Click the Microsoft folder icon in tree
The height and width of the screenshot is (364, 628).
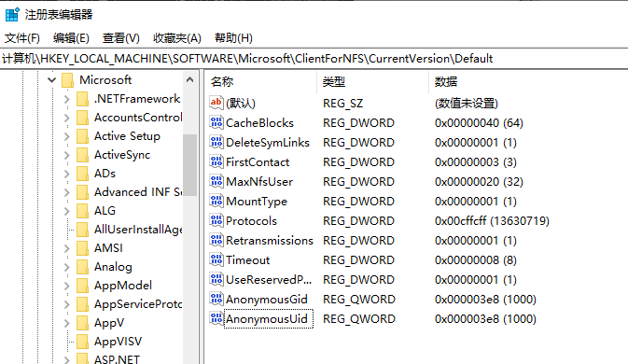(68, 80)
